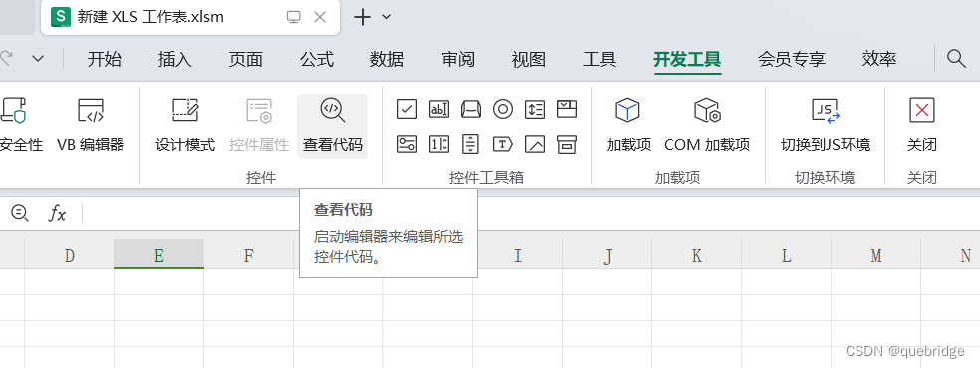Select column M header

tap(876, 255)
